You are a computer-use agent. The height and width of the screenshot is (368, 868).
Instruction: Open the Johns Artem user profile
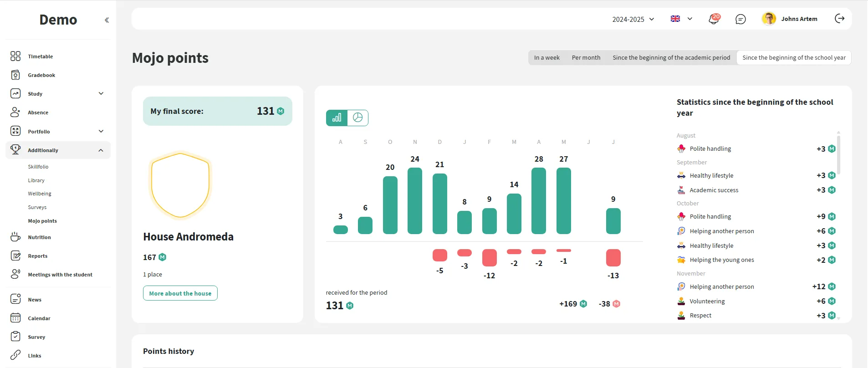click(790, 19)
